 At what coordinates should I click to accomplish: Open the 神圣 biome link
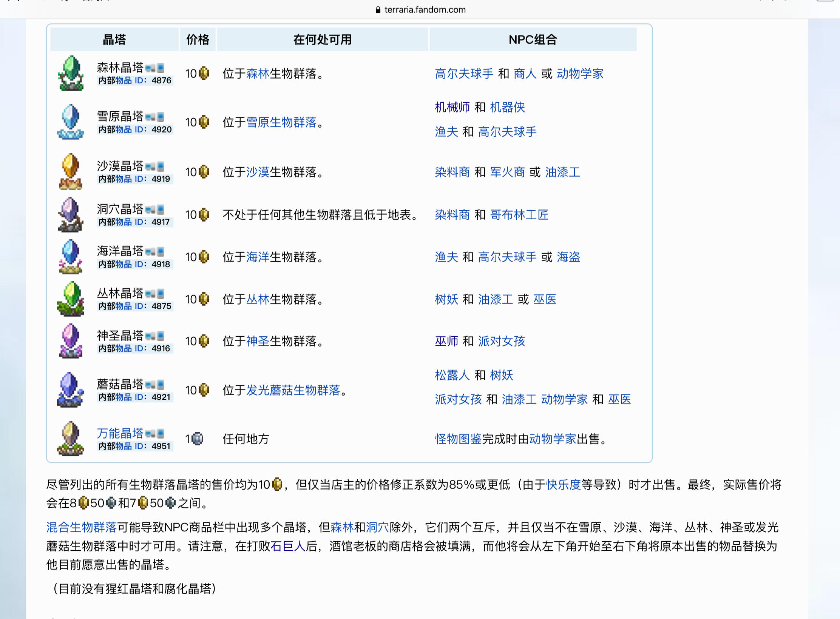(258, 341)
